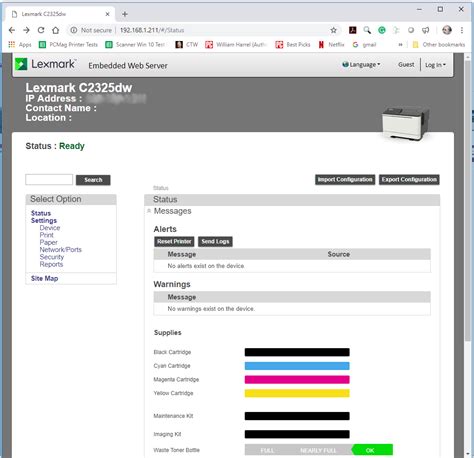Click the "No alerts exist on the device" message
474x458 pixels.
tap(206, 266)
